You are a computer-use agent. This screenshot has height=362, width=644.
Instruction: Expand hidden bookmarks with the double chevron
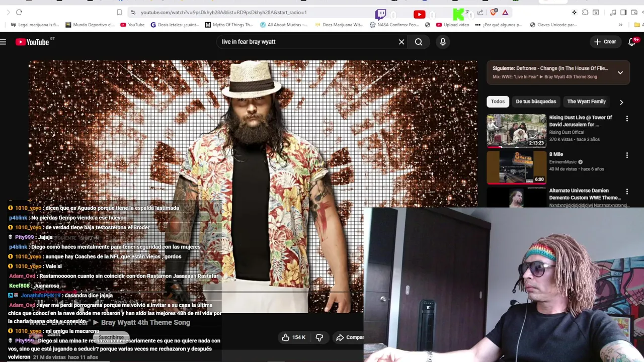(620, 25)
